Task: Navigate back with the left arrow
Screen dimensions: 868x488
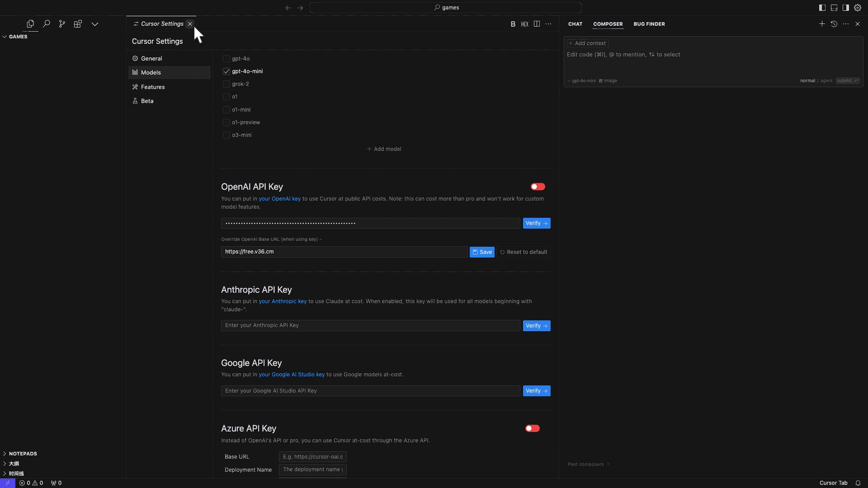Action: (288, 8)
